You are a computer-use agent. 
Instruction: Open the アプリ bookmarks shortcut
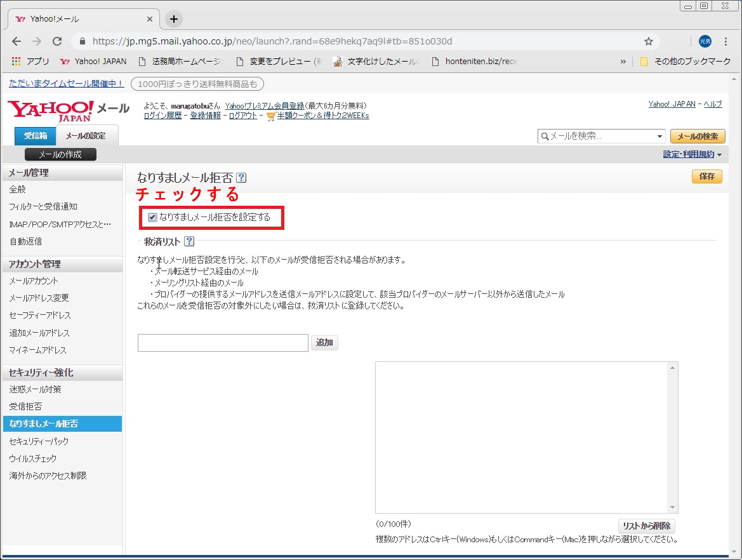30,62
